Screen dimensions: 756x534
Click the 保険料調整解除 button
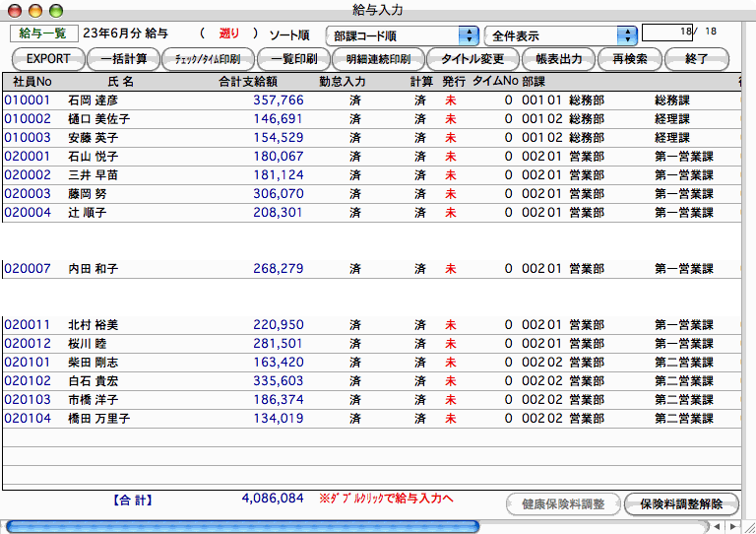[x=681, y=503]
